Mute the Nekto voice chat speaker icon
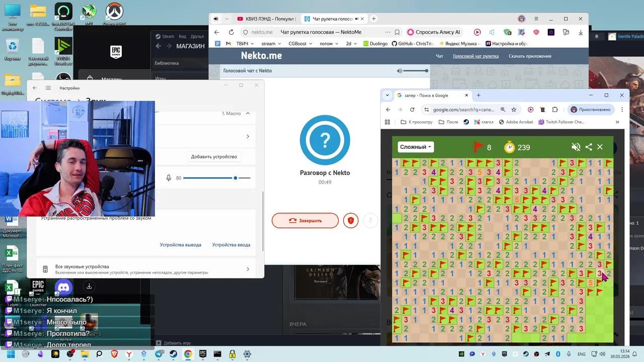This screenshot has height=362, width=644. click(399, 71)
